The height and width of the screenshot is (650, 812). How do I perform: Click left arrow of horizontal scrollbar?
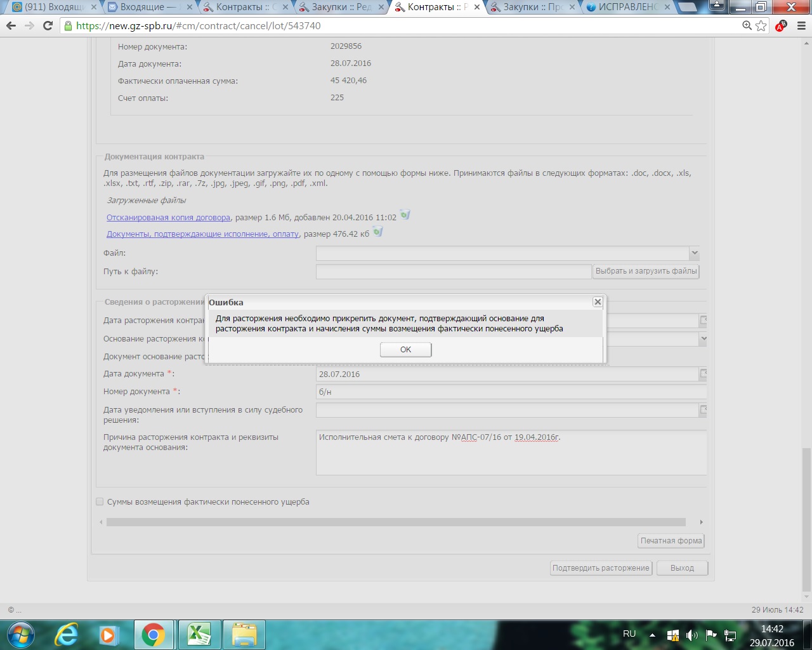point(101,522)
